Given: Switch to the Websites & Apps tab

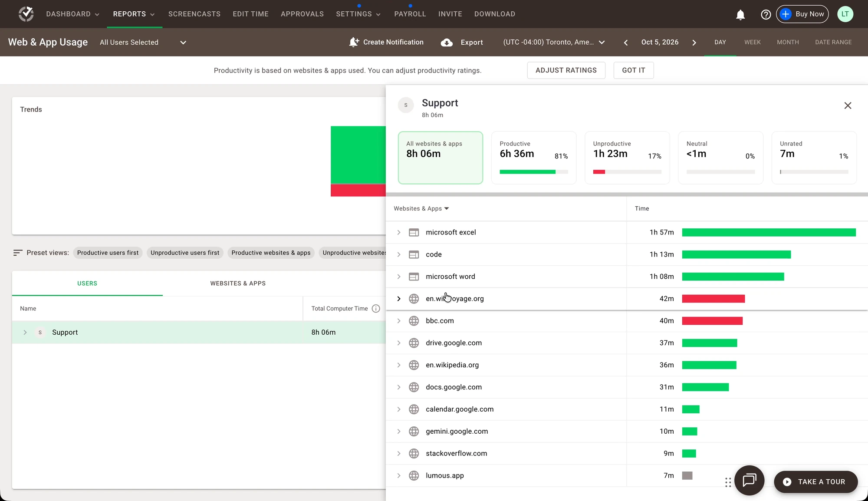Looking at the screenshot, I should [238, 283].
